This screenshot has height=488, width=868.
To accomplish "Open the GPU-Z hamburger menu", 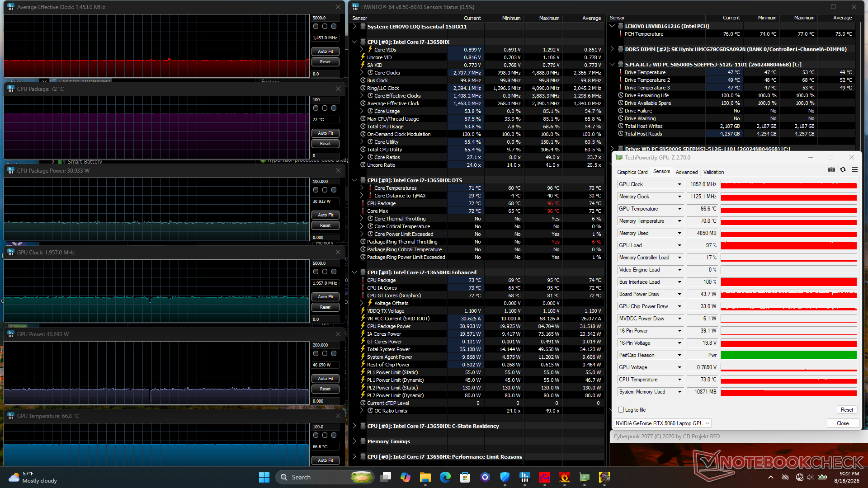I will 854,169.
